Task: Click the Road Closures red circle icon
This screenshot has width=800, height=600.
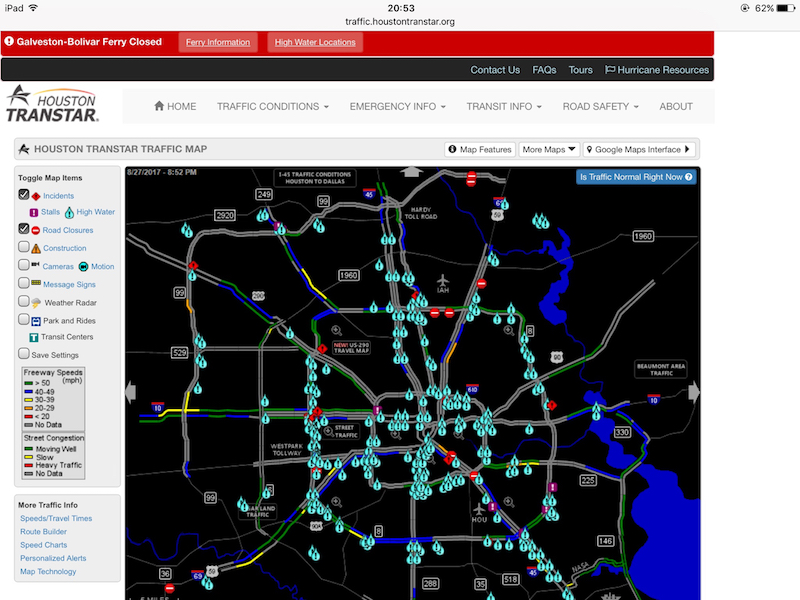Action: tap(36, 231)
